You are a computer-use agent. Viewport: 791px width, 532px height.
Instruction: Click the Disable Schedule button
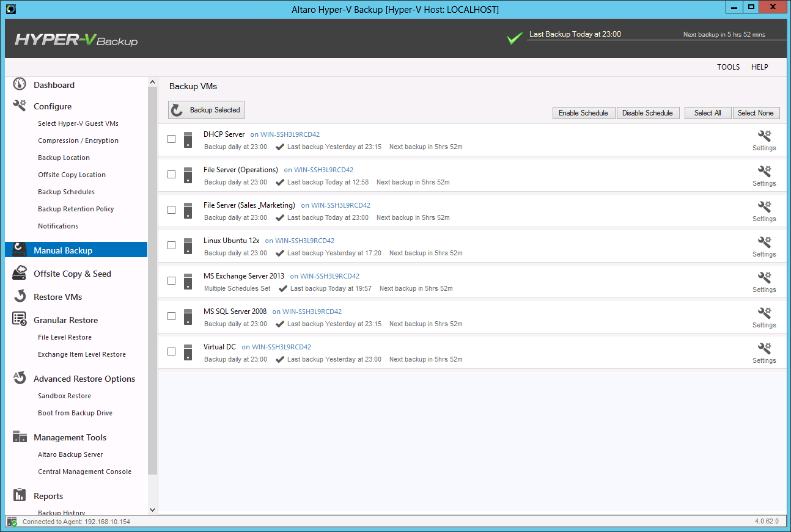647,113
